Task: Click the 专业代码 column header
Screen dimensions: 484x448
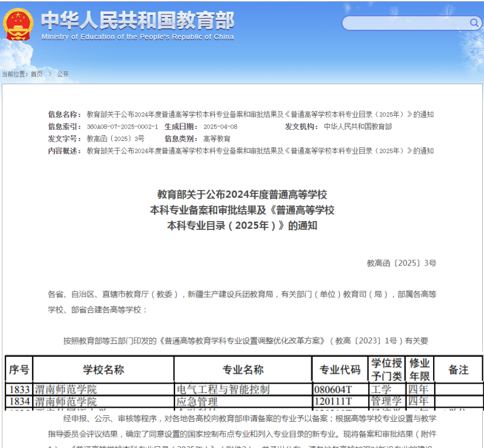Action: 339,370
